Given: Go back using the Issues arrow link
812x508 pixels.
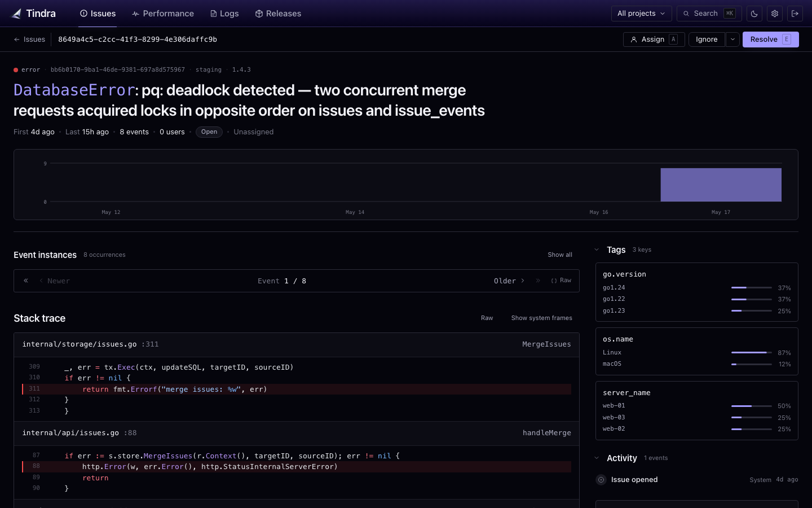Looking at the screenshot, I should [x=29, y=40].
